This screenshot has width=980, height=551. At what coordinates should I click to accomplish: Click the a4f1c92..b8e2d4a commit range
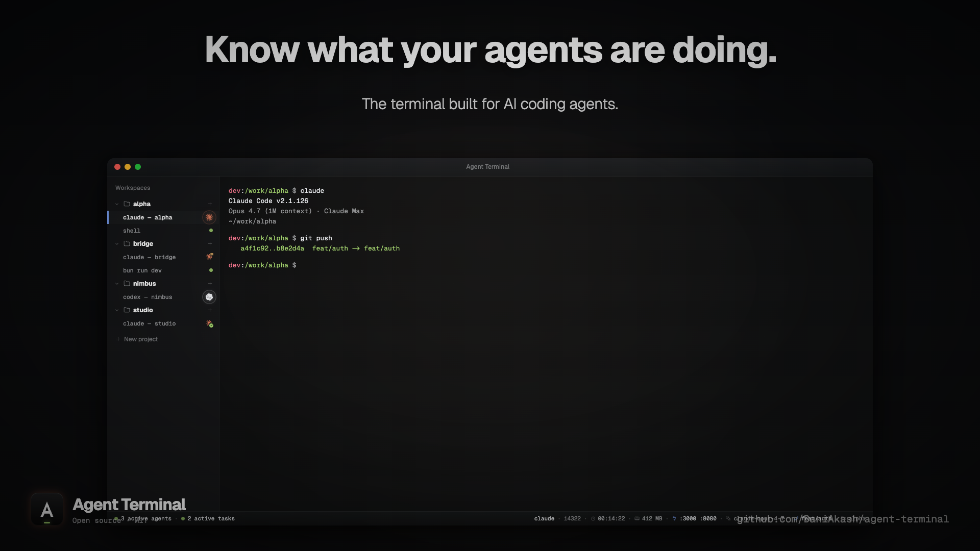[272, 248]
